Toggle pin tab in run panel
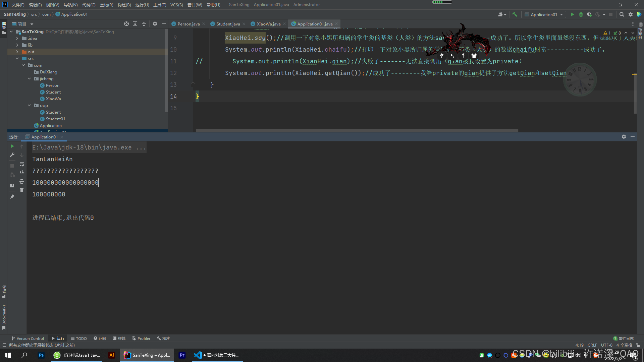Screen dimensions: 644x362 (12, 197)
